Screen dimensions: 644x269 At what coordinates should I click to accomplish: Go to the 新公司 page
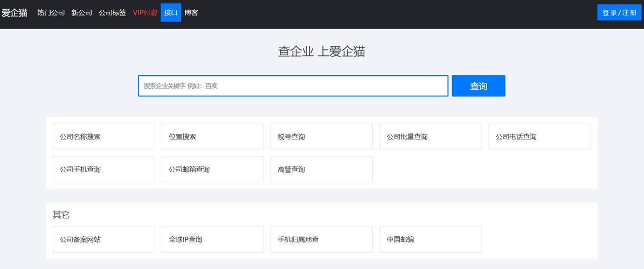pos(82,12)
